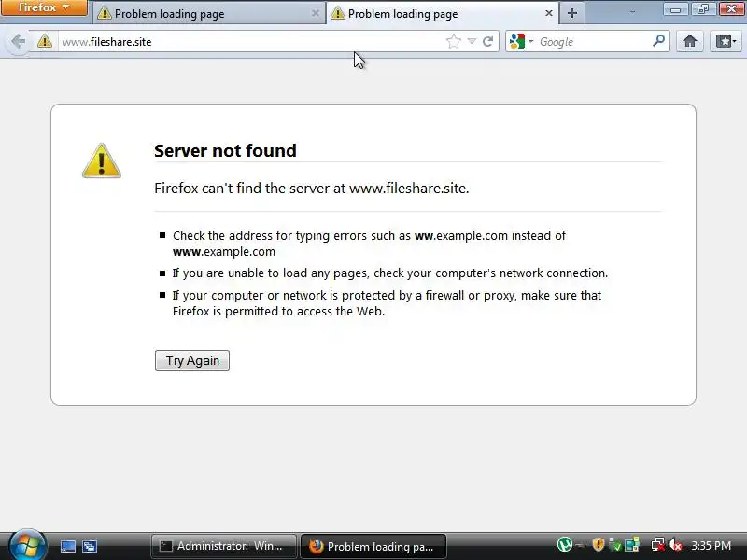Click the 'check your computer's network connection' bullet

[x=390, y=273]
